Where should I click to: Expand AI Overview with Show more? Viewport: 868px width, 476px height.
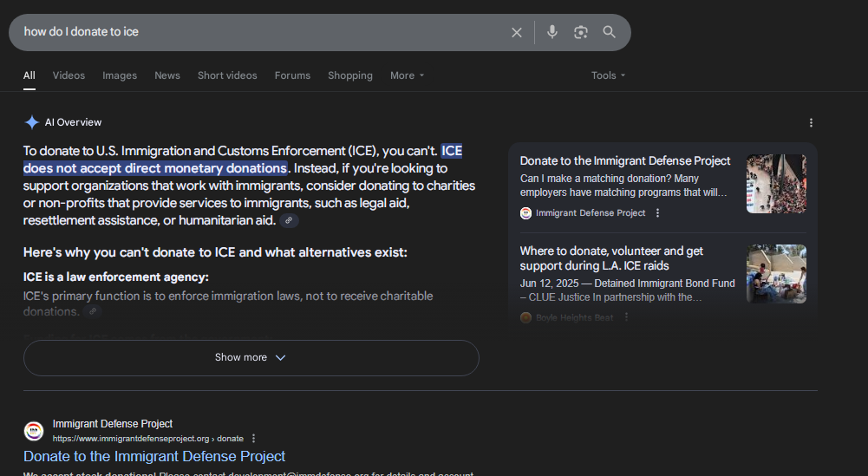pos(251,357)
